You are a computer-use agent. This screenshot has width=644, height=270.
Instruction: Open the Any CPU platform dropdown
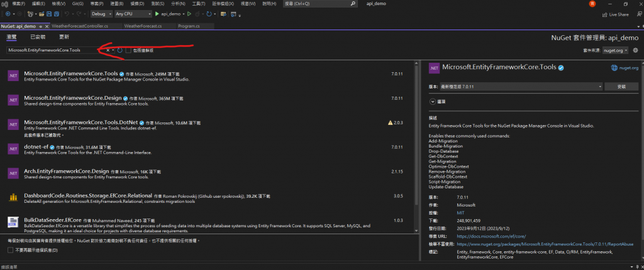point(133,14)
